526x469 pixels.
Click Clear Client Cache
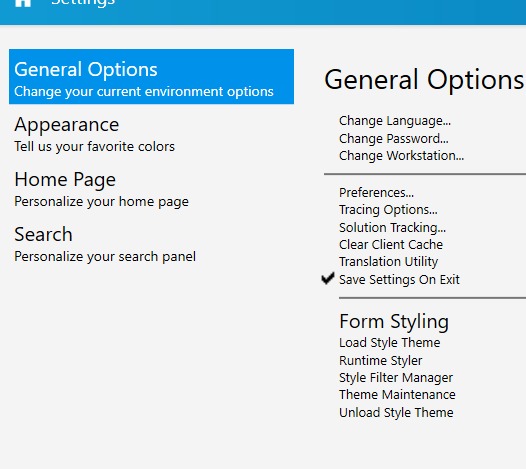point(391,245)
